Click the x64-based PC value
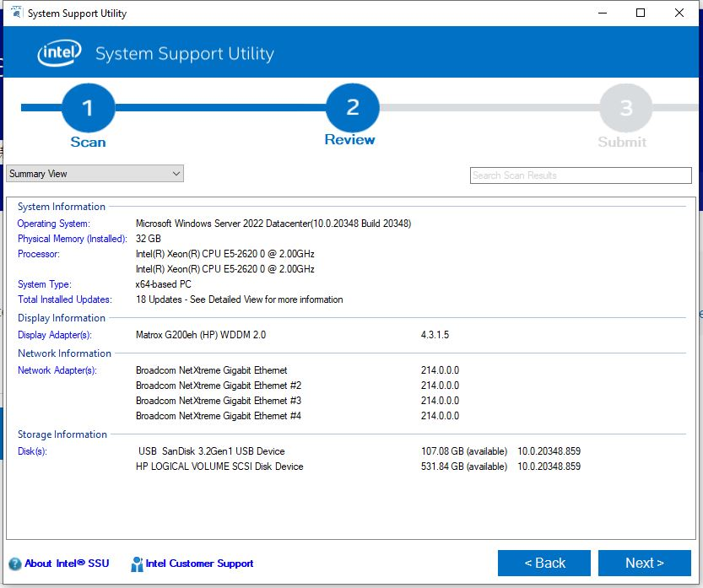Screen dimensions: 703x588 click(x=164, y=284)
